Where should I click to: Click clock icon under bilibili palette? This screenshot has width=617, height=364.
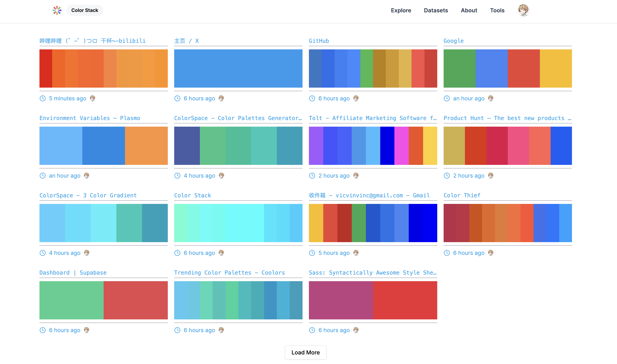coord(43,98)
